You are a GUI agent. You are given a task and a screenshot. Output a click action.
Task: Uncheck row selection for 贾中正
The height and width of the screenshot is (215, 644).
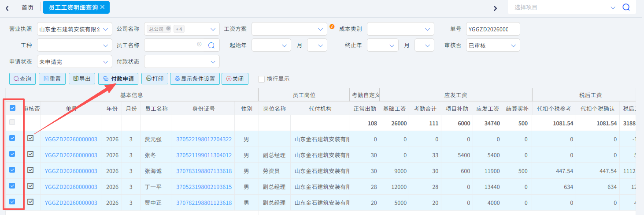click(x=12, y=202)
